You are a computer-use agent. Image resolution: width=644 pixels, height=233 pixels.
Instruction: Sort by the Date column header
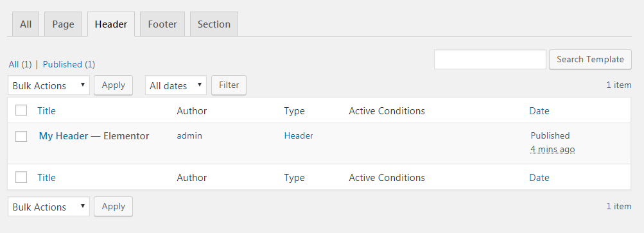[x=539, y=110]
